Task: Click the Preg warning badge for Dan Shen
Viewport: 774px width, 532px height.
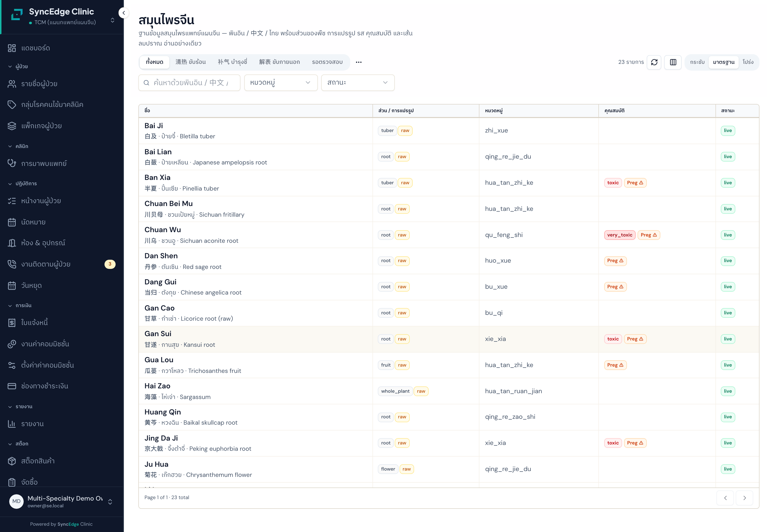Action: [615, 261]
